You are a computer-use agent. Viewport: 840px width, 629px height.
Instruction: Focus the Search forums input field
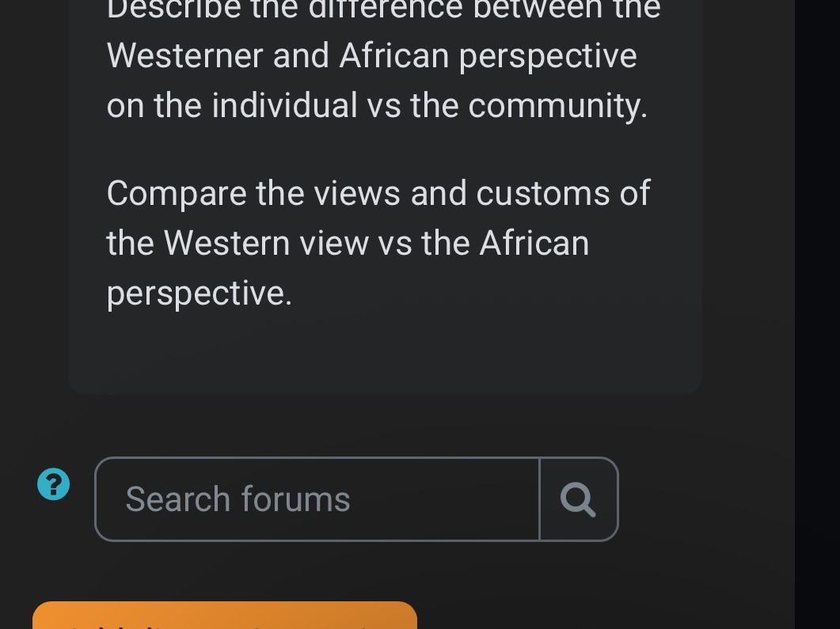(317, 499)
